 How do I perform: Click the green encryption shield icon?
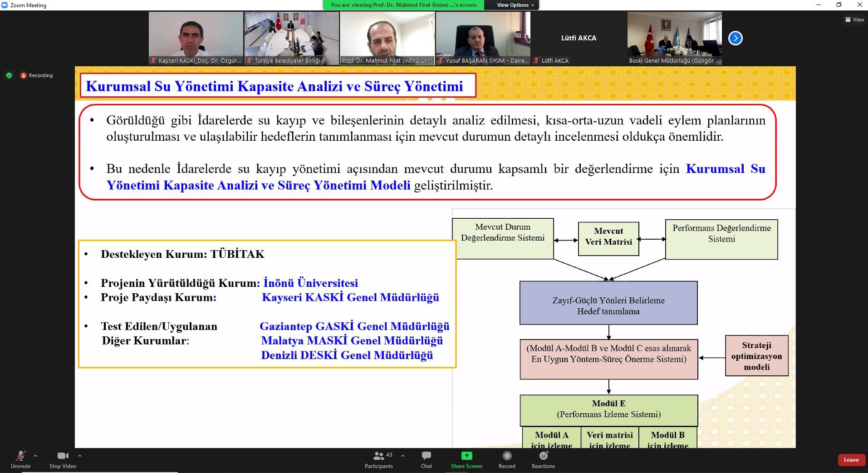[9, 75]
